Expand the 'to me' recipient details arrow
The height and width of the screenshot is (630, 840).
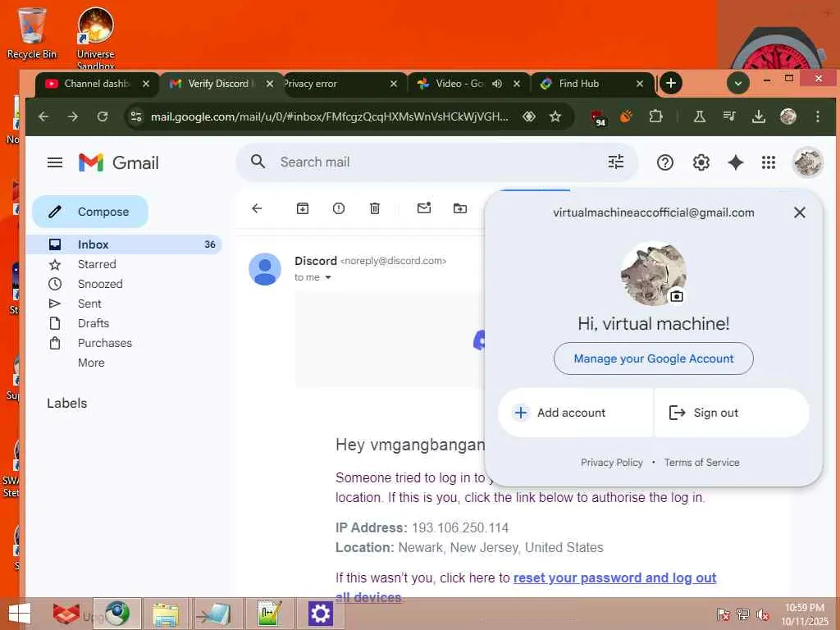point(328,277)
